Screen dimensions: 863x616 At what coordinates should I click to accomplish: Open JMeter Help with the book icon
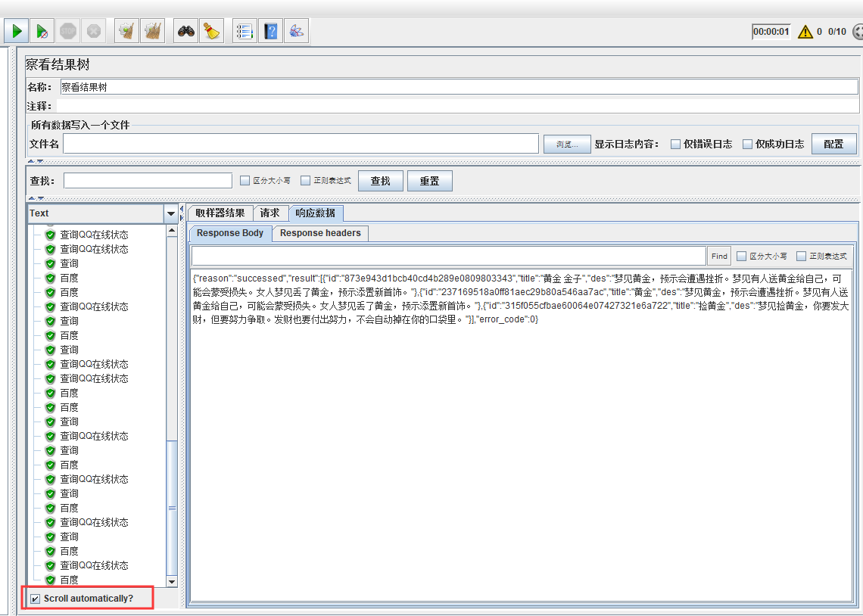(270, 30)
